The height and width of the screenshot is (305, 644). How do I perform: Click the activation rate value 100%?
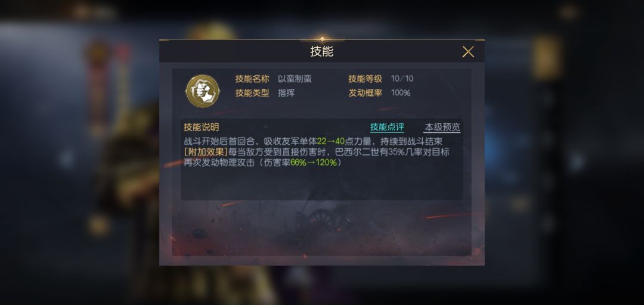tap(401, 93)
